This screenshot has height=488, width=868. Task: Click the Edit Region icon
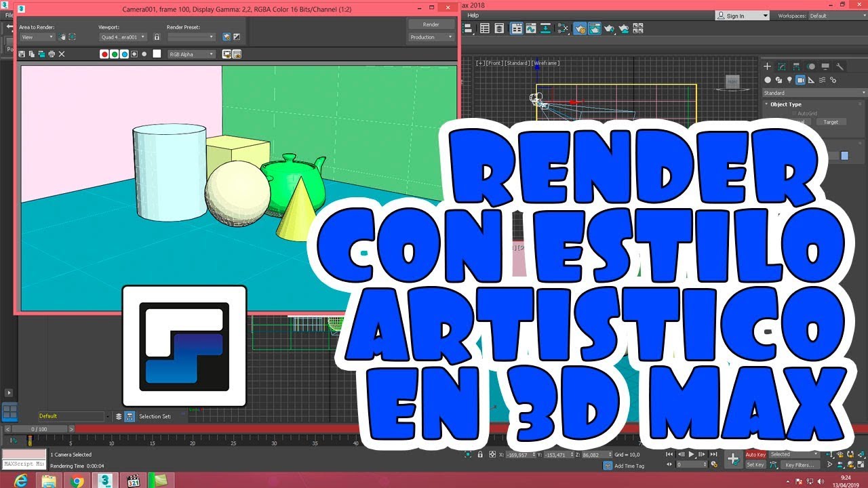click(62, 37)
